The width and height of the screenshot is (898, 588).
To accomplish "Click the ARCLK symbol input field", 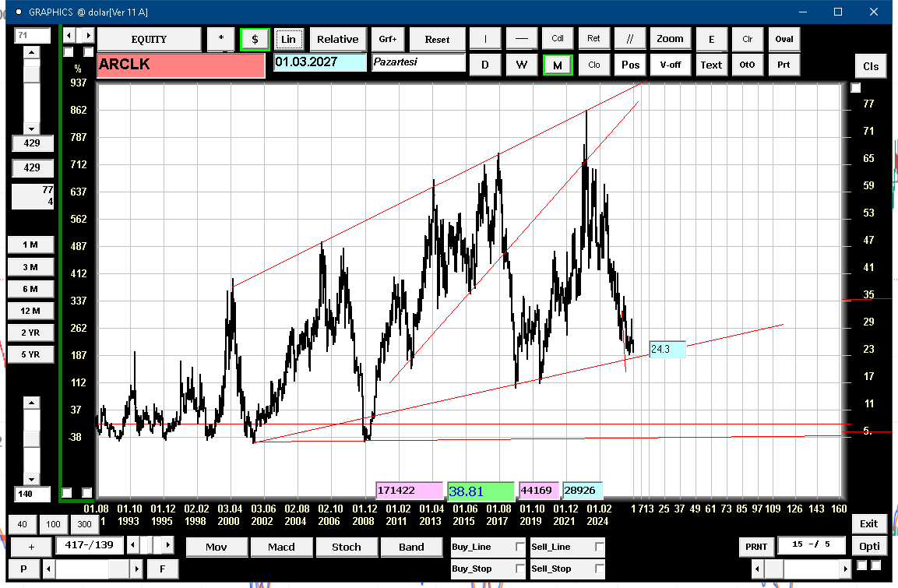I will pyautogui.click(x=181, y=65).
